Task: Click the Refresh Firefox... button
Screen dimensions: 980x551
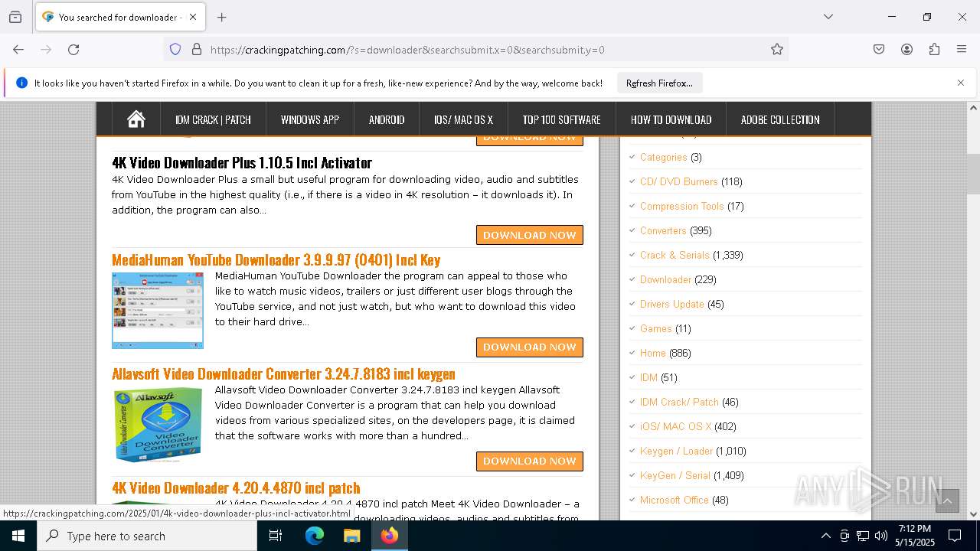Action: 659,83
